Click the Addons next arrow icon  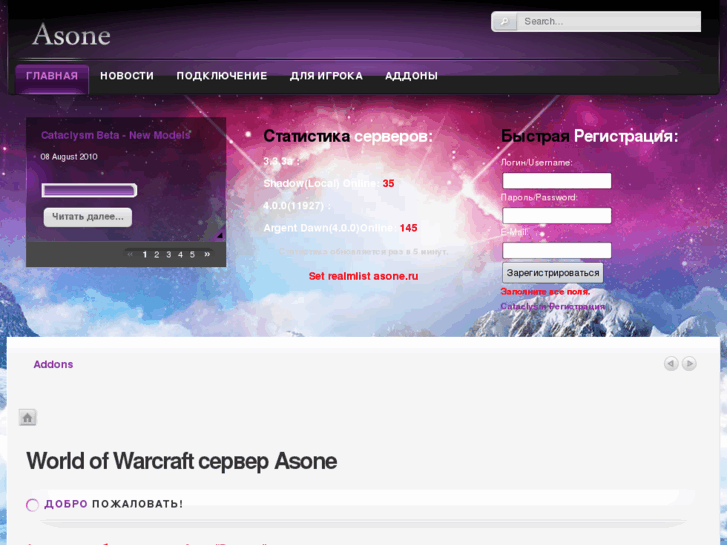coord(689,364)
